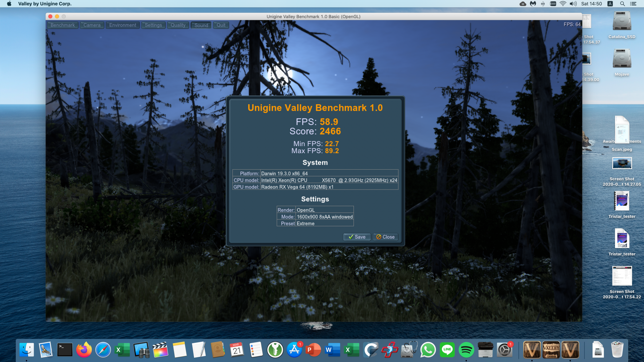
Task: Open the yellow Notes app icon
Action: click(179, 350)
